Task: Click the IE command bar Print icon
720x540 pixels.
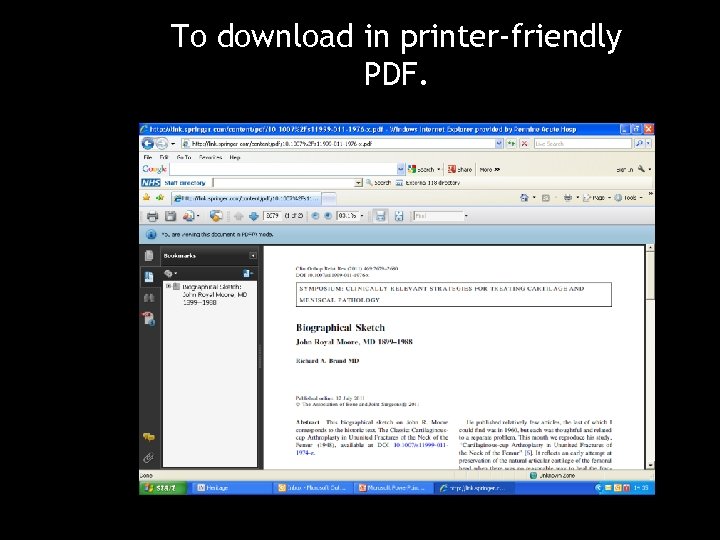Action: (x=568, y=198)
